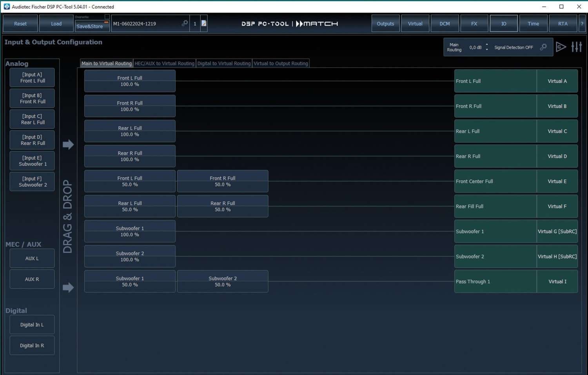Click Front R Full 50.0 % routing block
This screenshot has width=588, height=375.
coord(223,181)
